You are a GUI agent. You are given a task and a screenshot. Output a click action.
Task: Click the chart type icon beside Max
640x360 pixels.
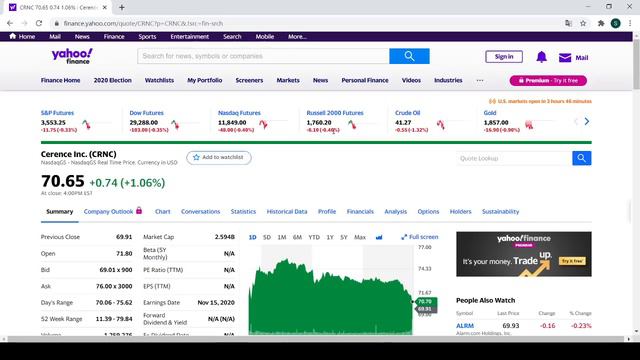pos(379,237)
